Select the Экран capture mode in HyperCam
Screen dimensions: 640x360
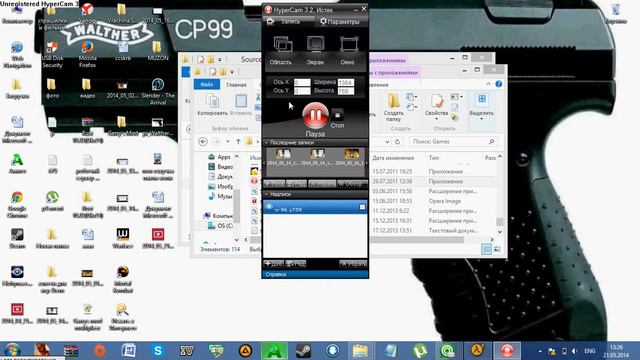pyautogui.click(x=315, y=50)
